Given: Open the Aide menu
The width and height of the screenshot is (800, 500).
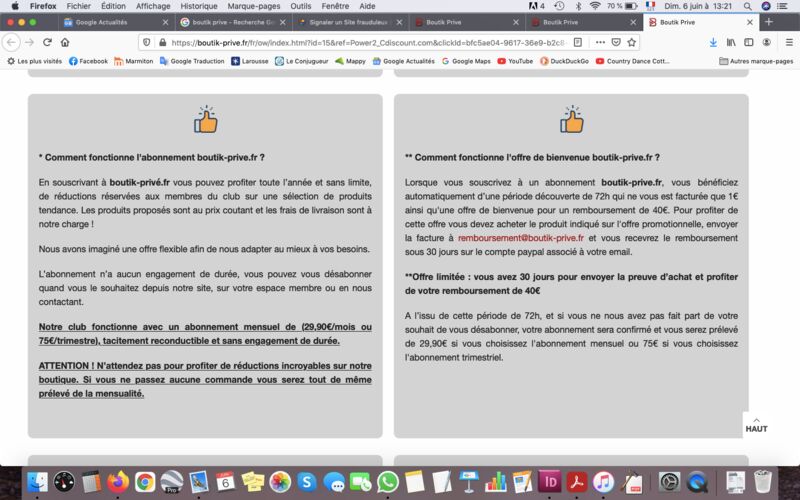Looking at the screenshot, I should (x=367, y=6).
